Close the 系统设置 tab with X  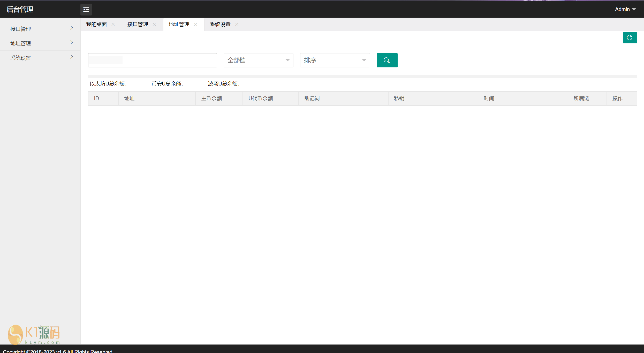(237, 24)
